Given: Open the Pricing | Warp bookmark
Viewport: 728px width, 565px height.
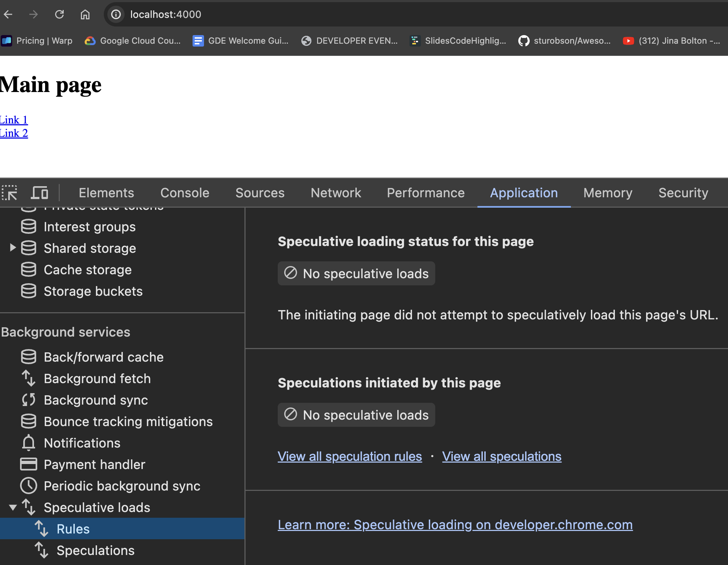Looking at the screenshot, I should pyautogui.click(x=37, y=41).
